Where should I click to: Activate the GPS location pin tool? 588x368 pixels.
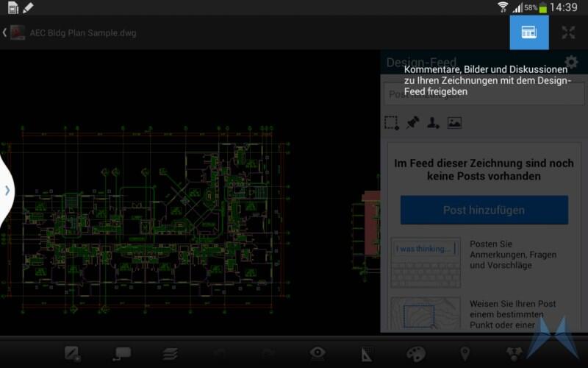(465, 353)
